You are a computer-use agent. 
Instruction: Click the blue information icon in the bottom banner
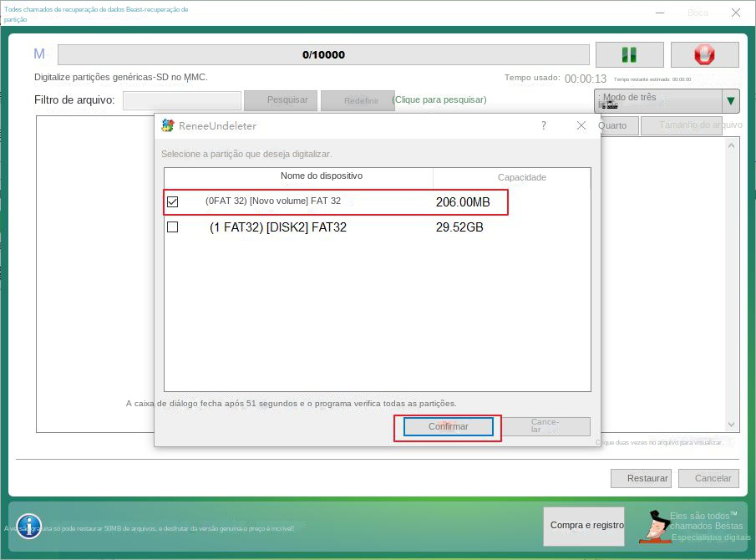click(x=29, y=526)
